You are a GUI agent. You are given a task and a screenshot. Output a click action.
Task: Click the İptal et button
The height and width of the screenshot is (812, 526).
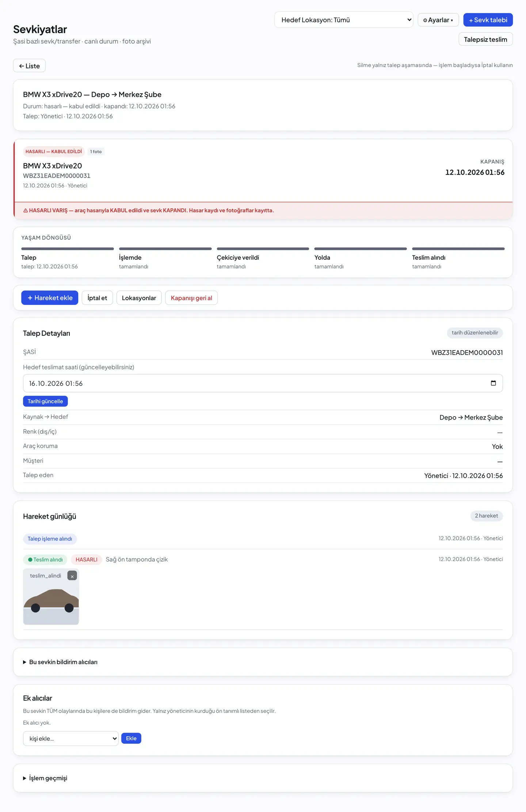point(97,298)
